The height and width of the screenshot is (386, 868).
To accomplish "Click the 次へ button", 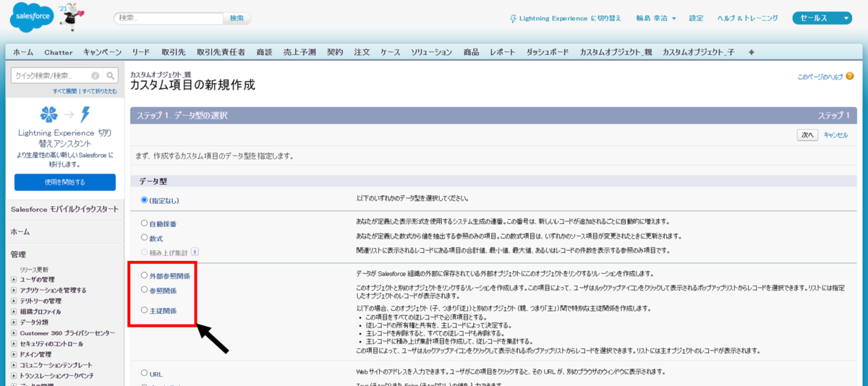I will click(x=808, y=134).
